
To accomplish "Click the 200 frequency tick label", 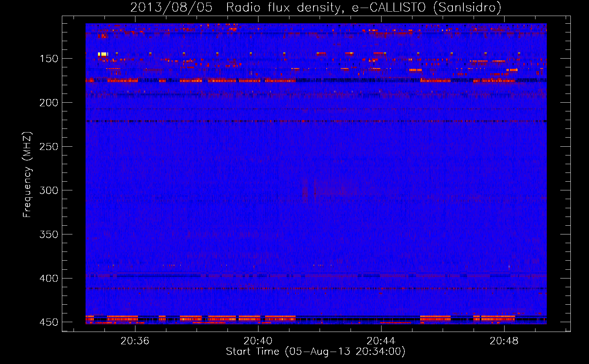I will (x=49, y=103).
